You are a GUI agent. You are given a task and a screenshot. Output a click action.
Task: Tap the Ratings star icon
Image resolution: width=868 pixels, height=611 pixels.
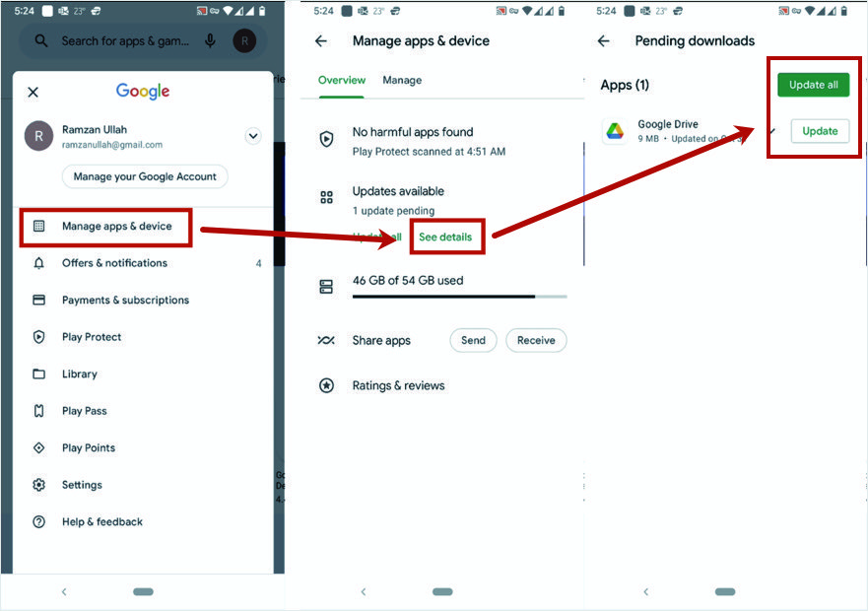click(x=326, y=385)
